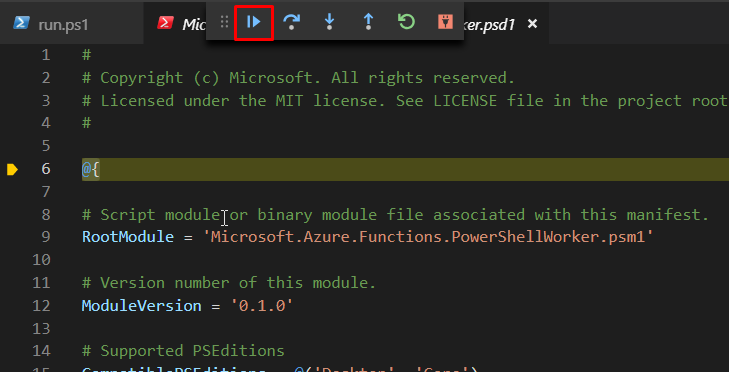
Task: Click the Step Out debug icon
Action: [368, 22]
